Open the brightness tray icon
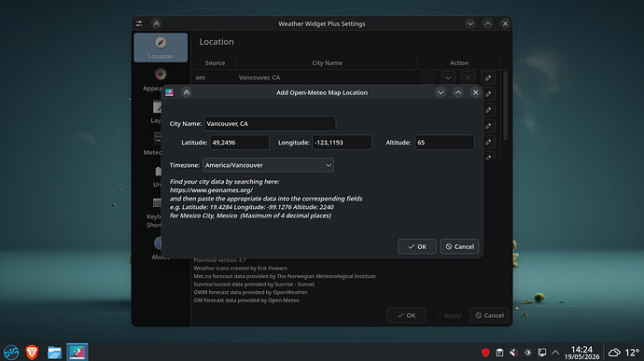The width and height of the screenshot is (644, 361). 527,353
